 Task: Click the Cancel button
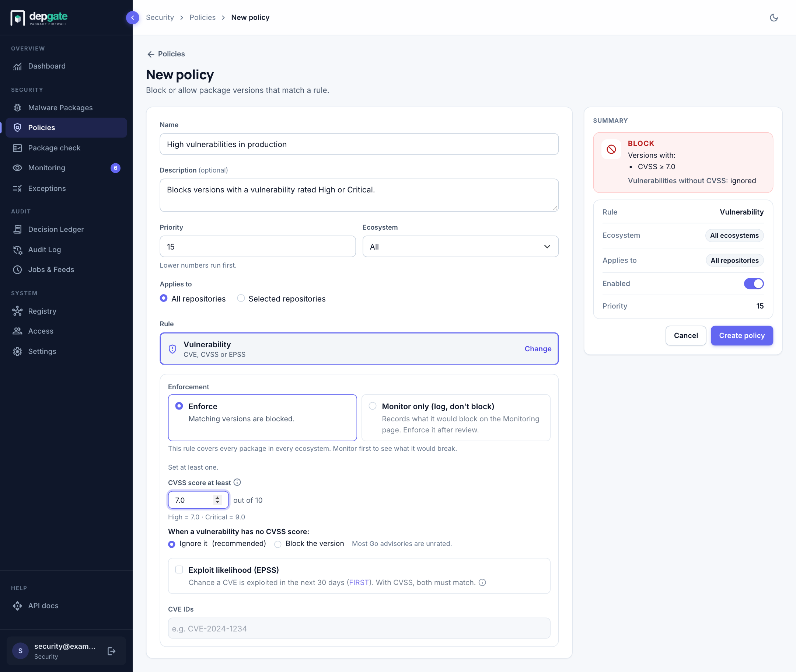pos(685,335)
